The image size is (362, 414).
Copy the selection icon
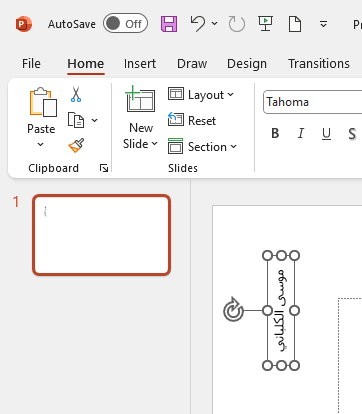pyautogui.click(x=76, y=120)
